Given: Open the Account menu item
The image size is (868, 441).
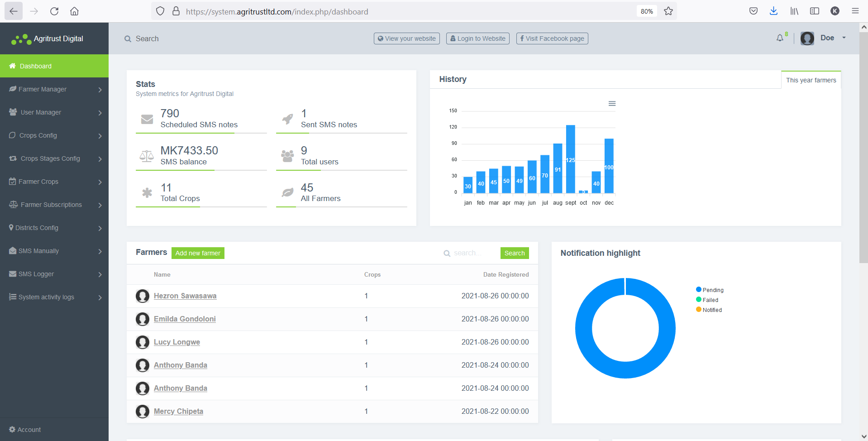Looking at the screenshot, I should [54, 430].
